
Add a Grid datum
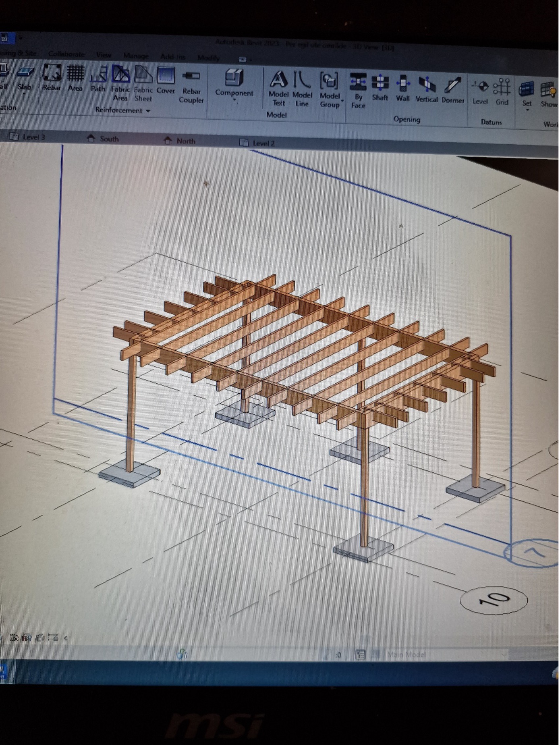[502, 92]
